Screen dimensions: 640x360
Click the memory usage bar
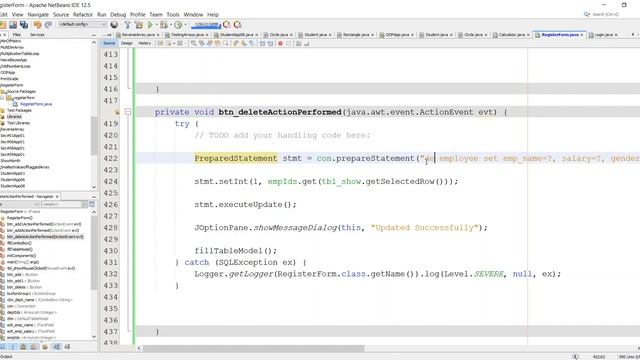pyautogui.click(x=206, y=25)
